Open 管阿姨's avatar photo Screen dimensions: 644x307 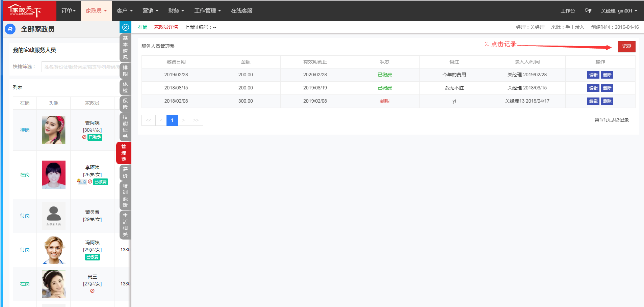pyautogui.click(x=54, y=130)
